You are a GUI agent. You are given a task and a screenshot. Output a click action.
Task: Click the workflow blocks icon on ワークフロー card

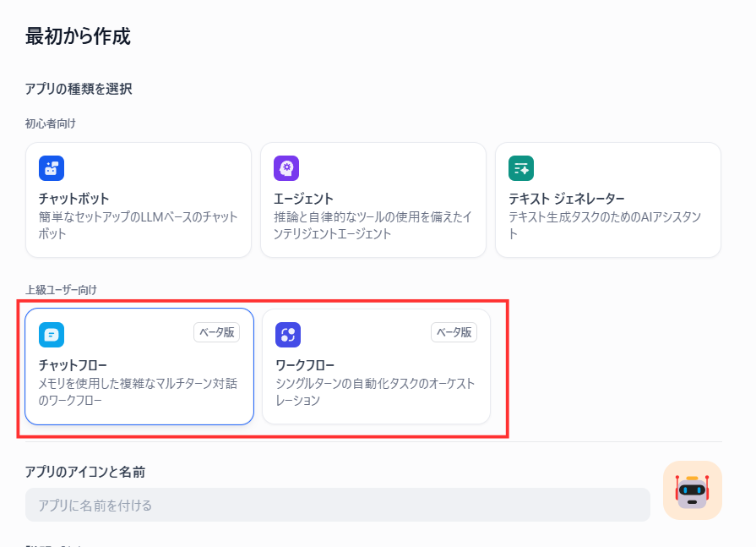coord(287,335)
